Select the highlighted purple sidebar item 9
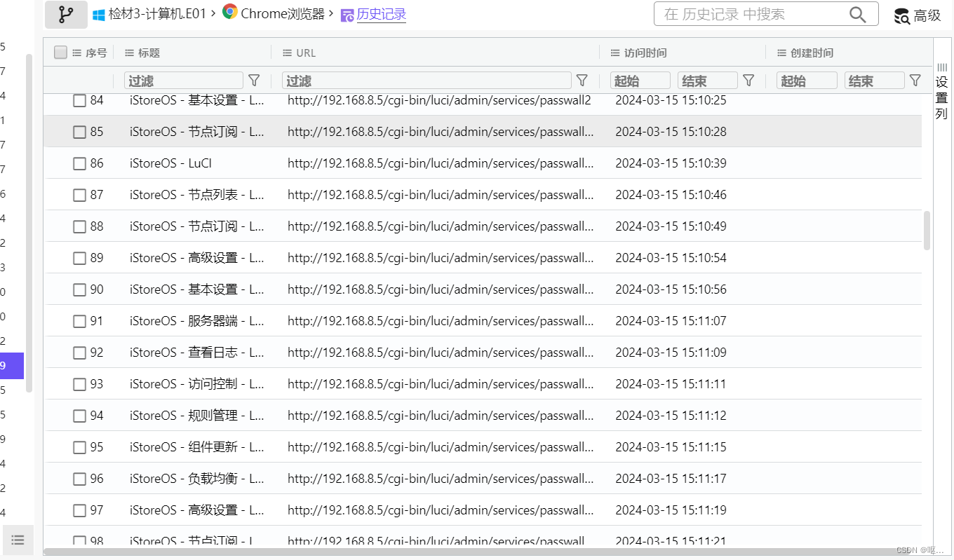The height and width of the screenshot is (560, 954). (x=12, y=365)
